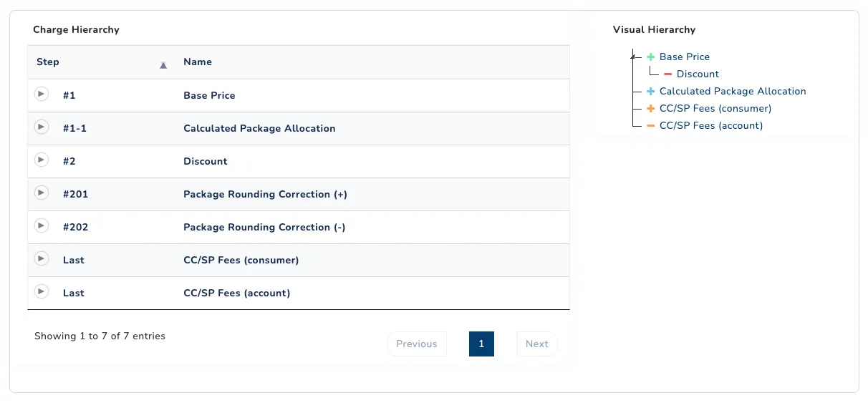Go to the Previous page
868x403 pixels.
(417, 344)
